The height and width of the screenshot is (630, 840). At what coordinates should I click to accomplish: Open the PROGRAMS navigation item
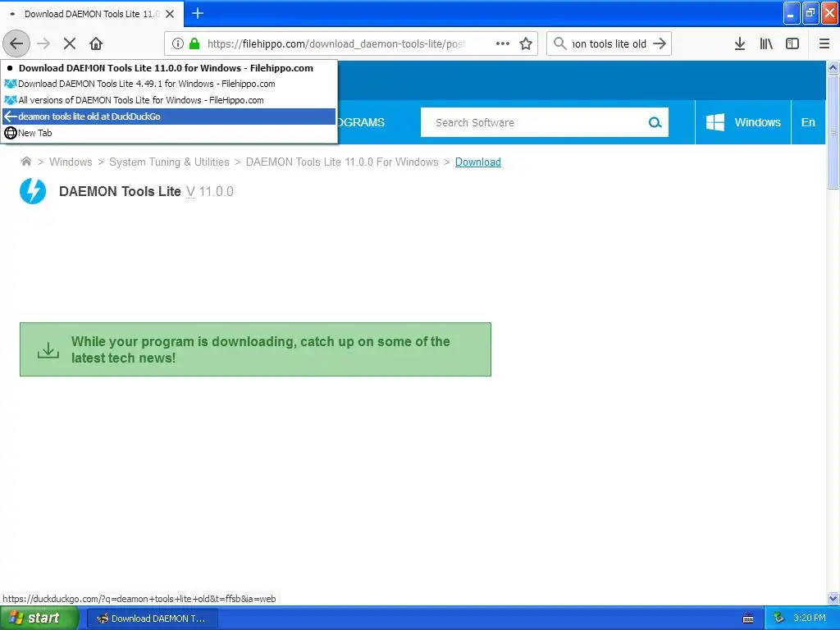[361, 122]
